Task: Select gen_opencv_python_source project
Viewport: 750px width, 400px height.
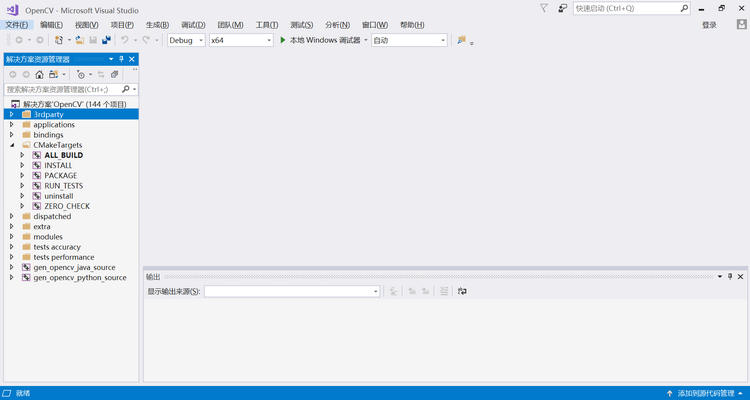Action: pyautogui.click(x=80, y=278)
